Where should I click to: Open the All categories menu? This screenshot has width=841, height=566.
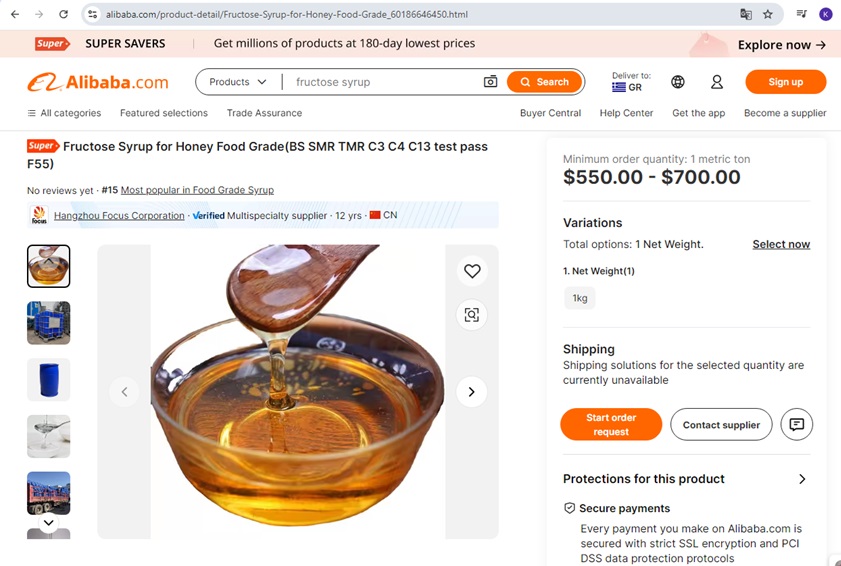[64, 113]
